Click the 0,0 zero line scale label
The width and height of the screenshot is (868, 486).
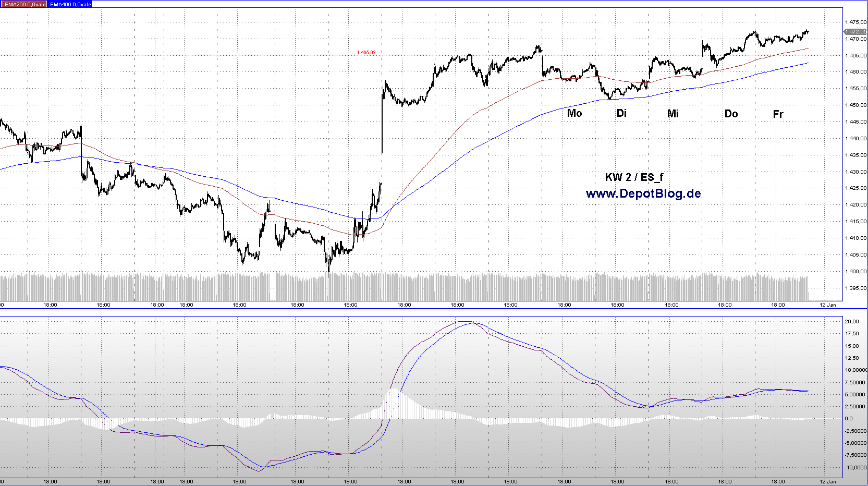[x=849, y=419]
